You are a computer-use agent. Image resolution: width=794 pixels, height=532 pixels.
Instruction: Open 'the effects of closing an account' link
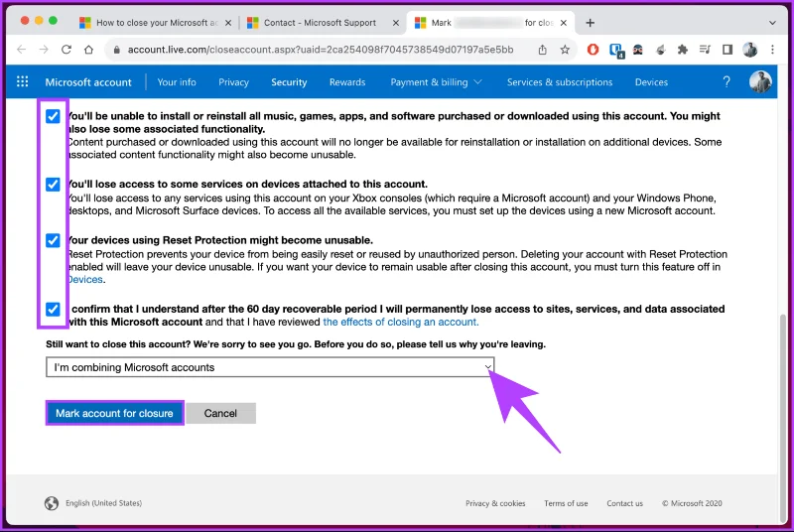point(401,322)
